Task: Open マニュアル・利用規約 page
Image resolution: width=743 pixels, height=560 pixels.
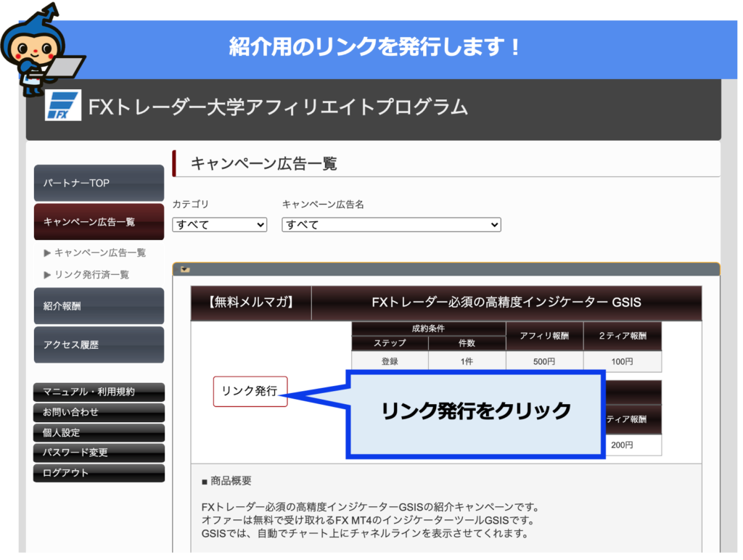Action: [x=99, y=392]
